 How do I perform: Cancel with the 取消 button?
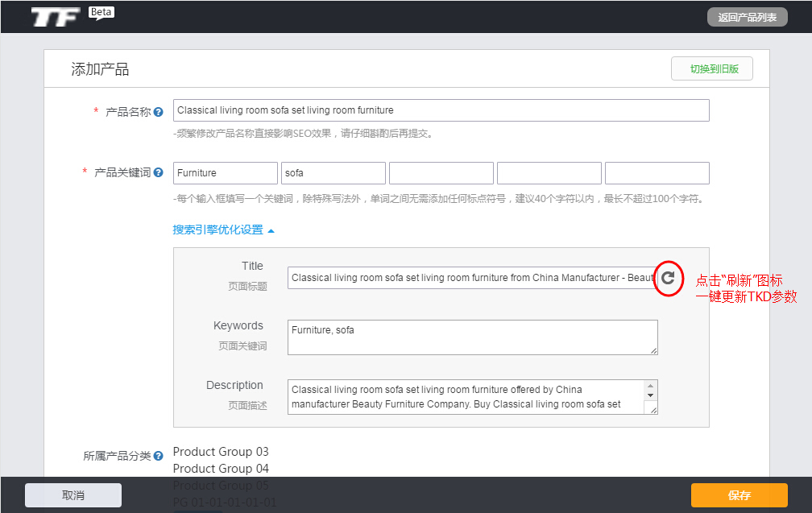pos(73,495)
